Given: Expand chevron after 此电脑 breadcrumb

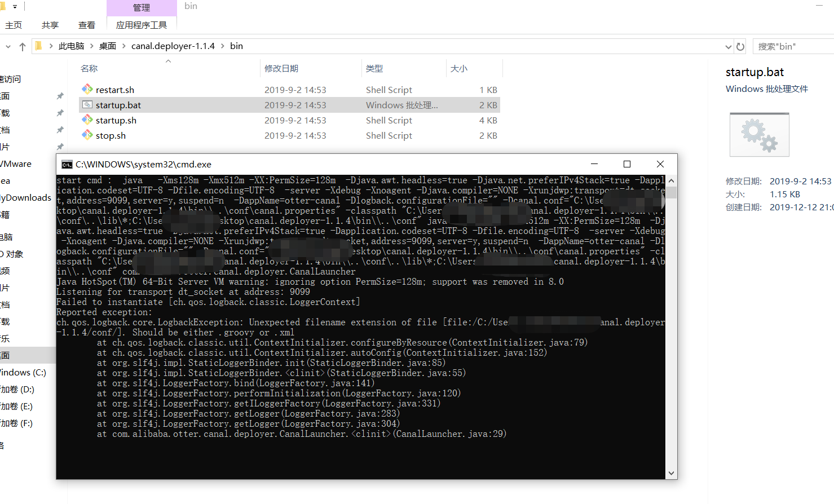Looking at the screenshot, I should click(92, 46).
